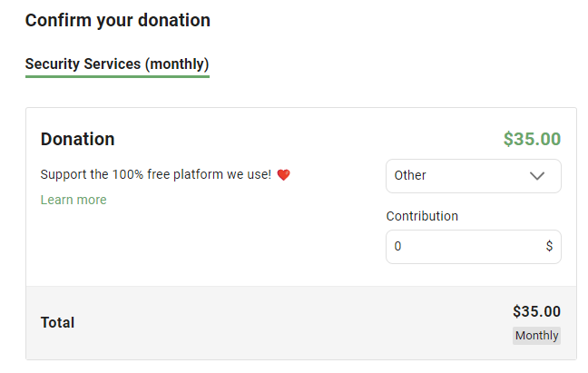Click the dollar sign in Contribution field
This screenshot has width=588, height=373.
tap(549, 246)
